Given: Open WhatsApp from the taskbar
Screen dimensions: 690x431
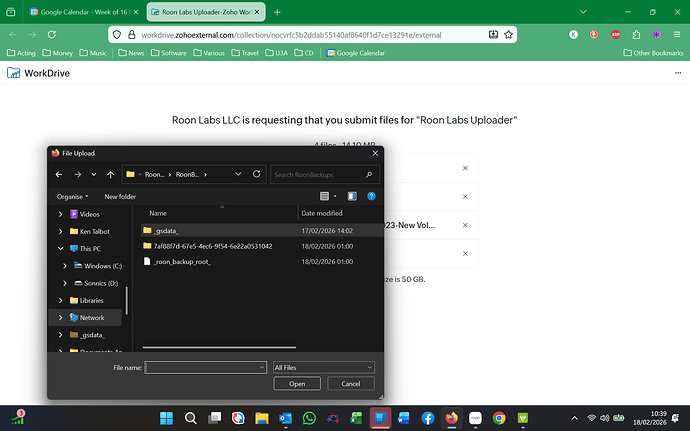Looking at the screenshot, I should click(309, 417).
